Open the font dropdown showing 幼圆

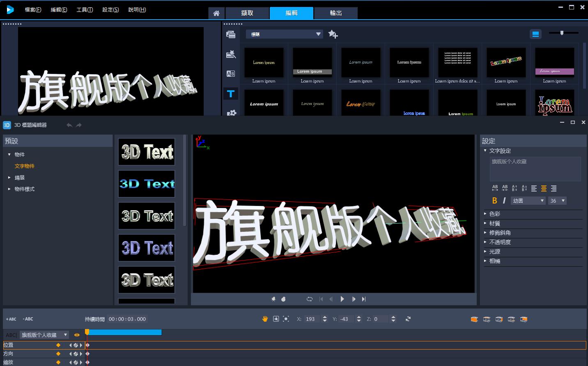[528, 201]
